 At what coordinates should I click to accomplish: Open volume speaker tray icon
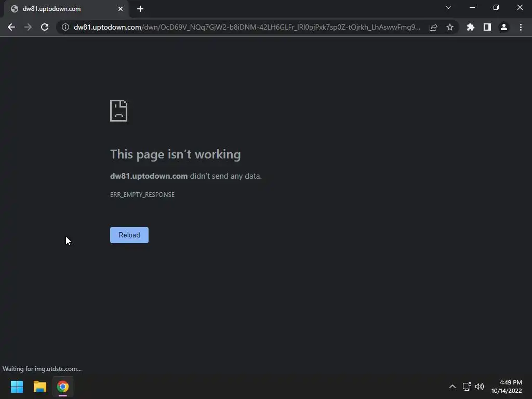480,387
